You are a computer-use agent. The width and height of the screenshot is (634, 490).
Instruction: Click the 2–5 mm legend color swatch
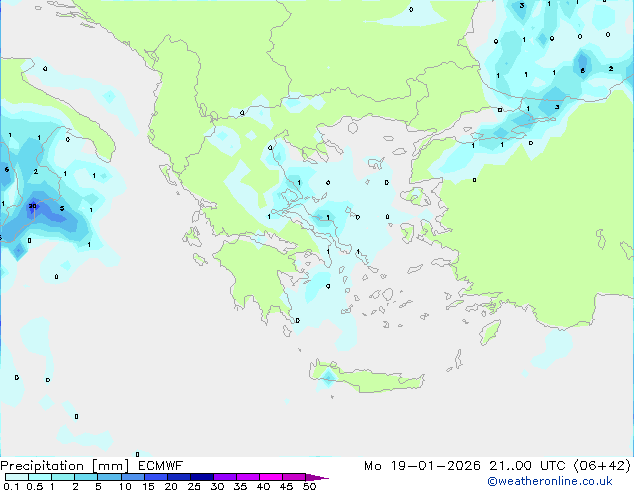click(x=86, y=477)
